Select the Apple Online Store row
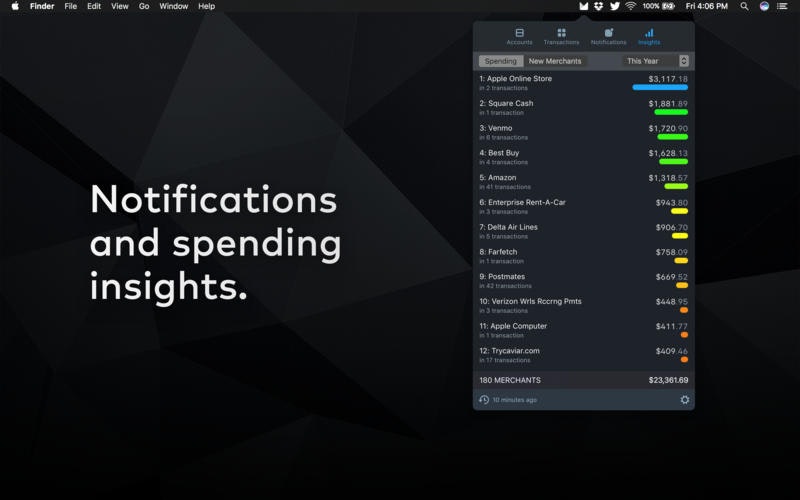 [584, 83]
